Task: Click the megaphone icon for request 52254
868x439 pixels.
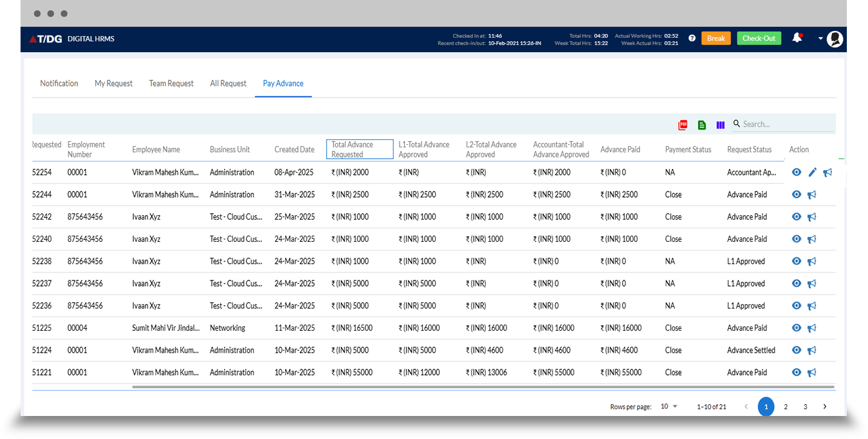Action: (x=828, y=173)
